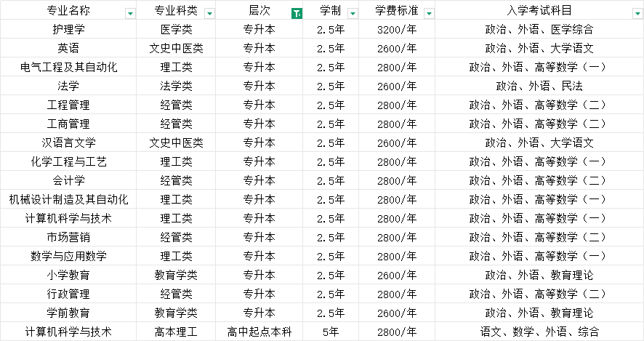644x341 pixels.
Task: Select the 专业科类 header cell
Action: (176, 10)
